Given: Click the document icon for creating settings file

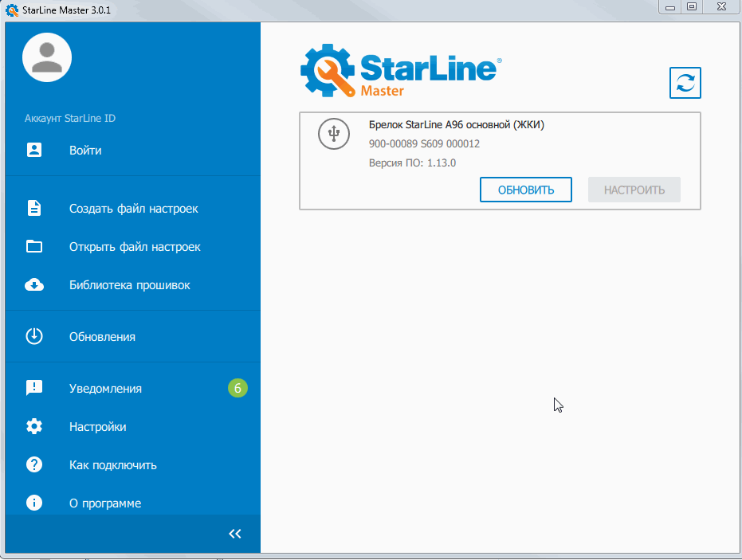Looking at the screenshot, I should click(x=34, y=209).
